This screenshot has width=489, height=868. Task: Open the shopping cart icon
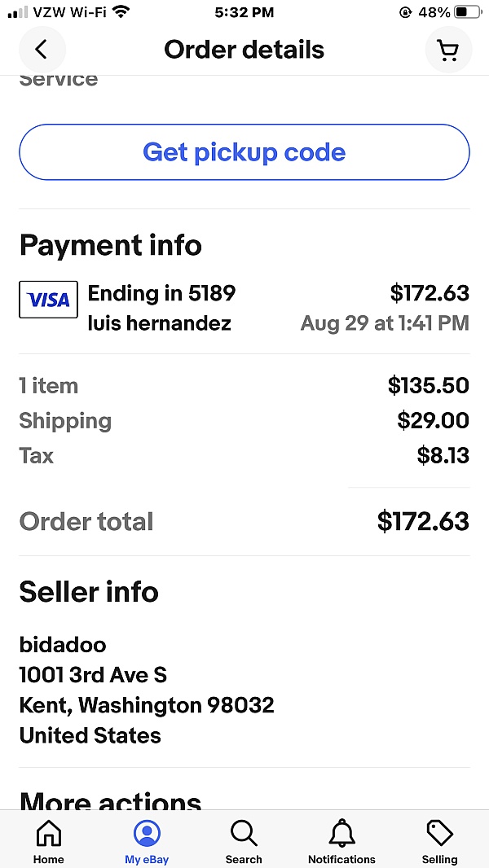(x=448, y=50)
